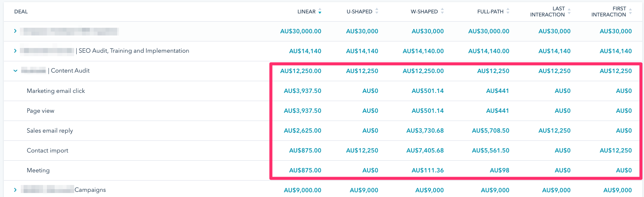Click the W-Shaped column sort icon

tap(442, 12)
